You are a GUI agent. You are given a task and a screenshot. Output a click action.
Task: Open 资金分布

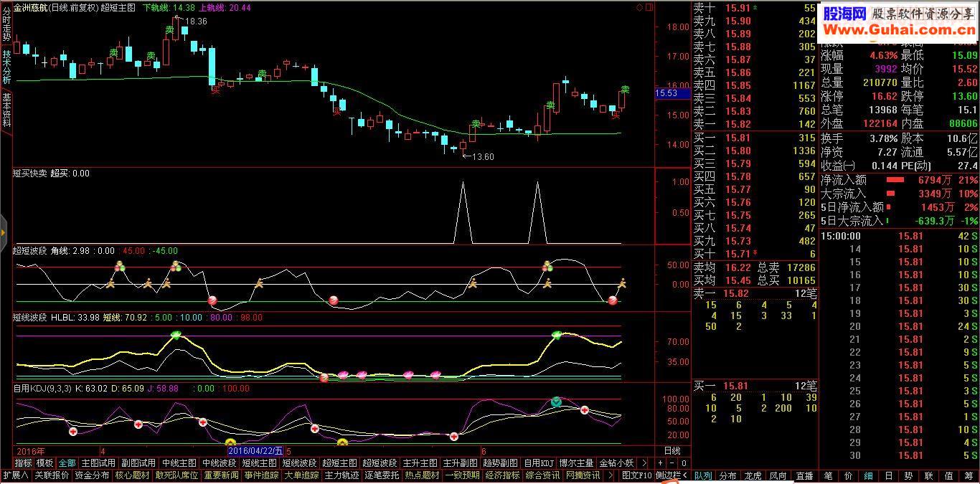tap(92, 475)
